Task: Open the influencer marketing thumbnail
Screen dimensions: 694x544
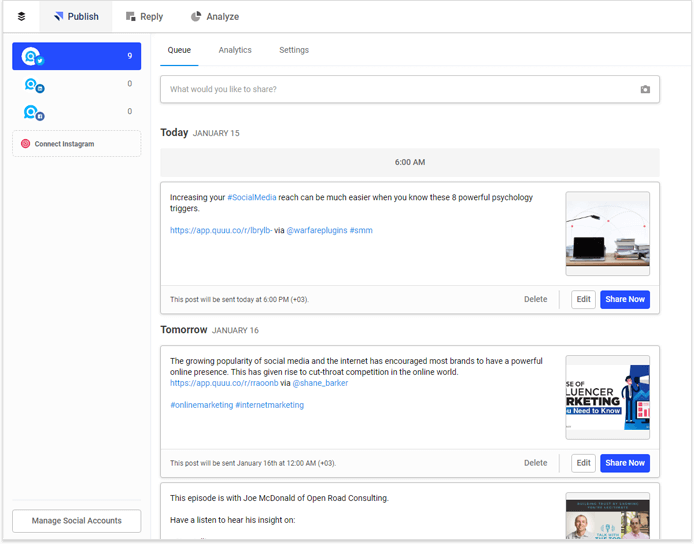Action: pos(608,397)
